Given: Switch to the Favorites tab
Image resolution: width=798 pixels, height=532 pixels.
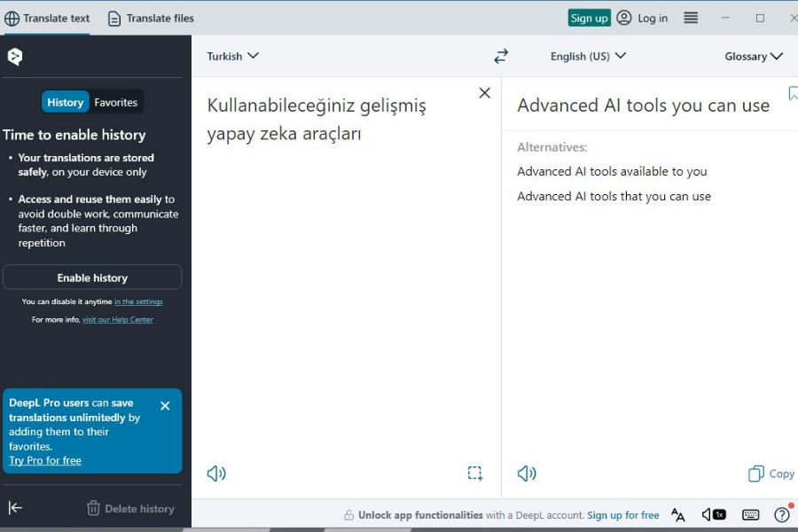Looking at the screenshot, I should point(116,102).
